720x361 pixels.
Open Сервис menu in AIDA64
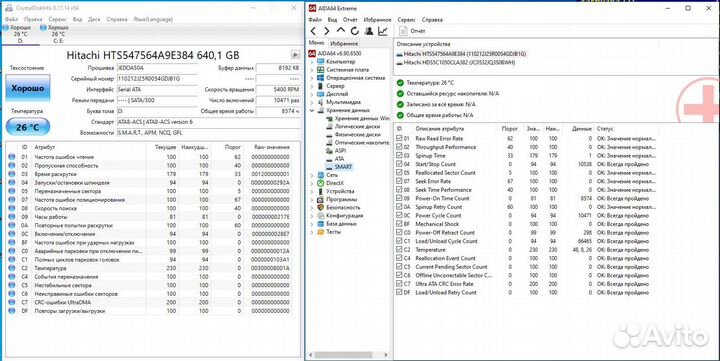point(406,20)
